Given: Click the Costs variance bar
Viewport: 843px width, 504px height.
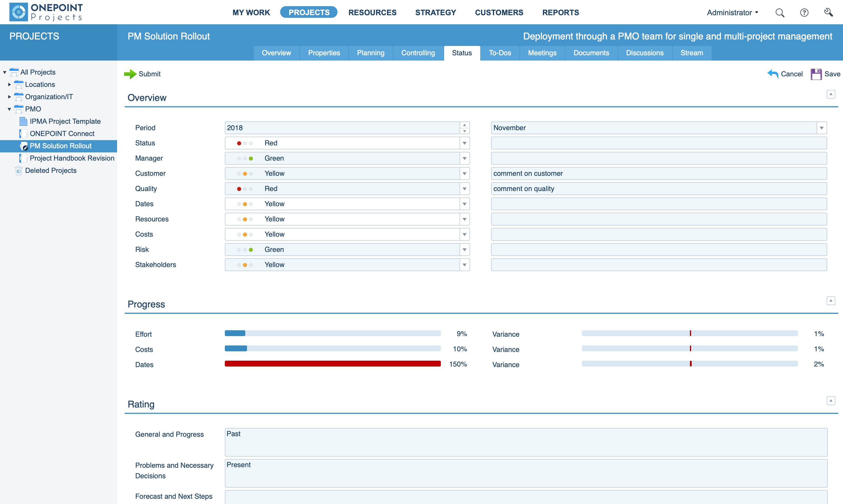Looking at the screenshot, I should point(690,348).
